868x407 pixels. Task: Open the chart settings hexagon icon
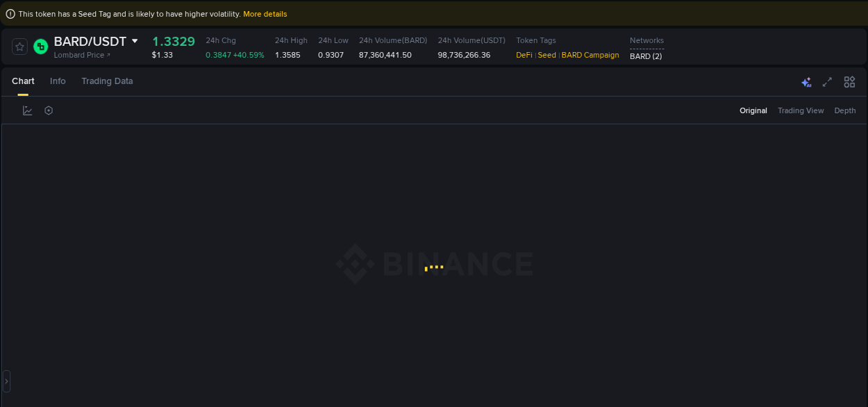(x=48, y=110)
